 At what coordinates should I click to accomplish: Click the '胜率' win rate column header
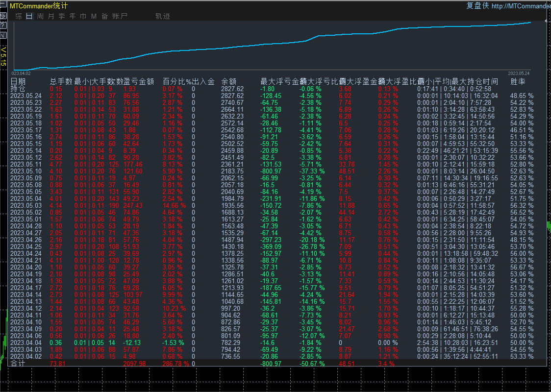pyautogui.click(x=518, y=81)
